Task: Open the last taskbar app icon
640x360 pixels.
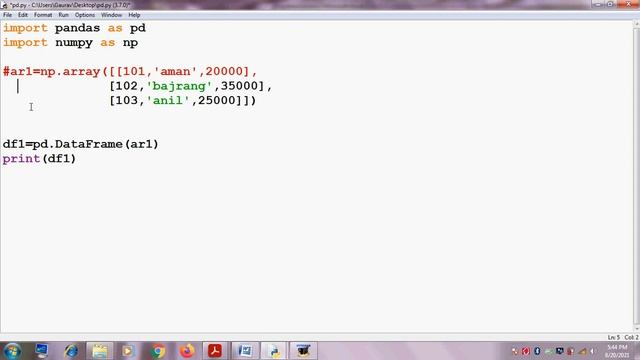Action: pos(303,351)
